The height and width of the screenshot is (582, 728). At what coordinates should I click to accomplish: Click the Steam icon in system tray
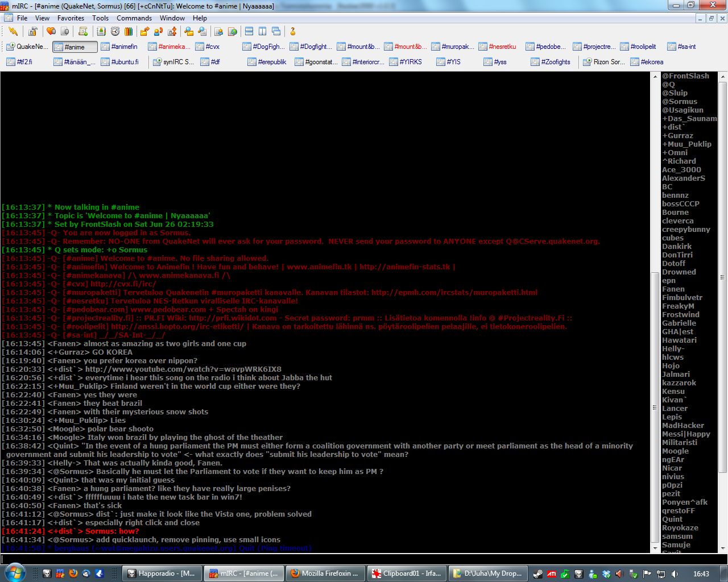537,574
